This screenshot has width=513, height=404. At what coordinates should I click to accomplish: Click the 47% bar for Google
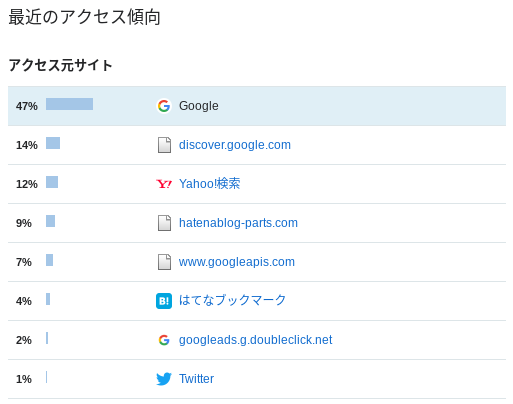coord(69,104)
